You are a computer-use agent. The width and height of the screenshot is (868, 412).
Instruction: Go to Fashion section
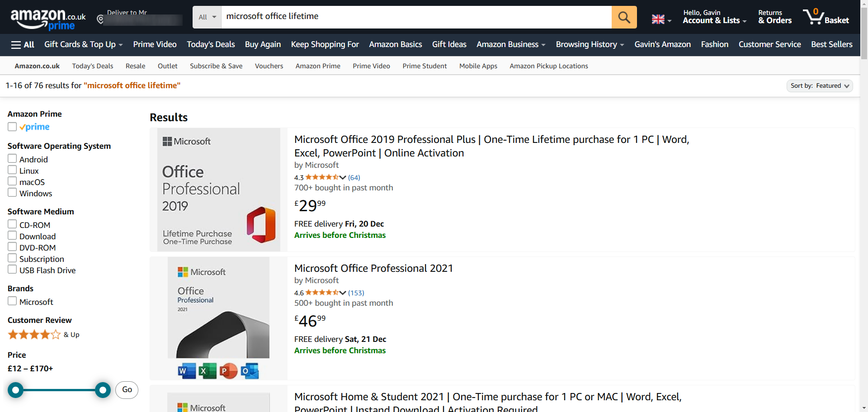(x=714, y=44)
